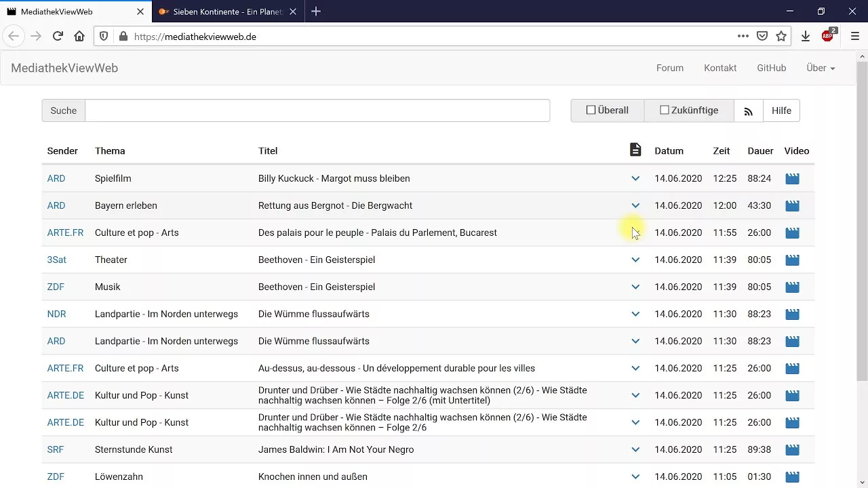Viewport: 868px width, 488px height.
Task: Open video icon for Drunter und Drüber mit Untertitel
Action: [x=792, y=396]
